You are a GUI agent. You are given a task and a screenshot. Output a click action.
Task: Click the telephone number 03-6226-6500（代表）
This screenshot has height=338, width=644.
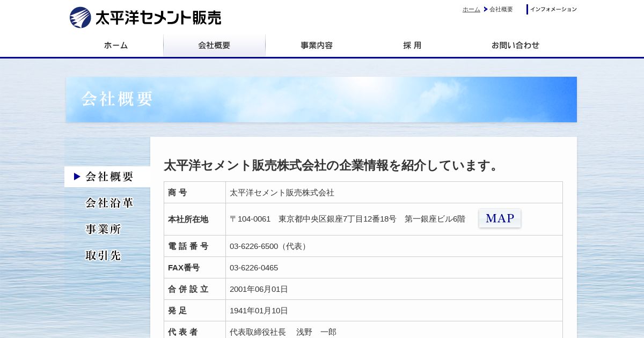(x=269, y=246)
